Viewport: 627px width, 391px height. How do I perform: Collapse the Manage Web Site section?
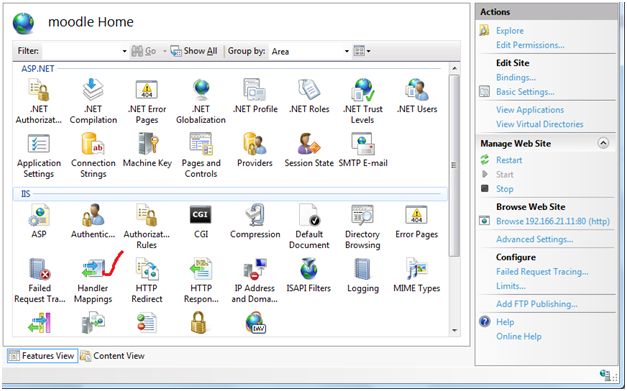[x=603, y=143]
